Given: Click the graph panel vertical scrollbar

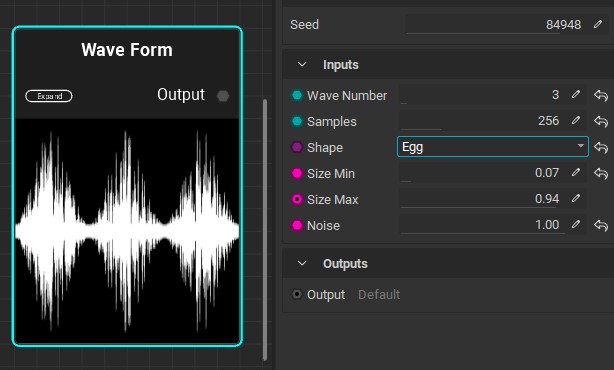Looking at the screenshot, I should click(x=265, y=229).
